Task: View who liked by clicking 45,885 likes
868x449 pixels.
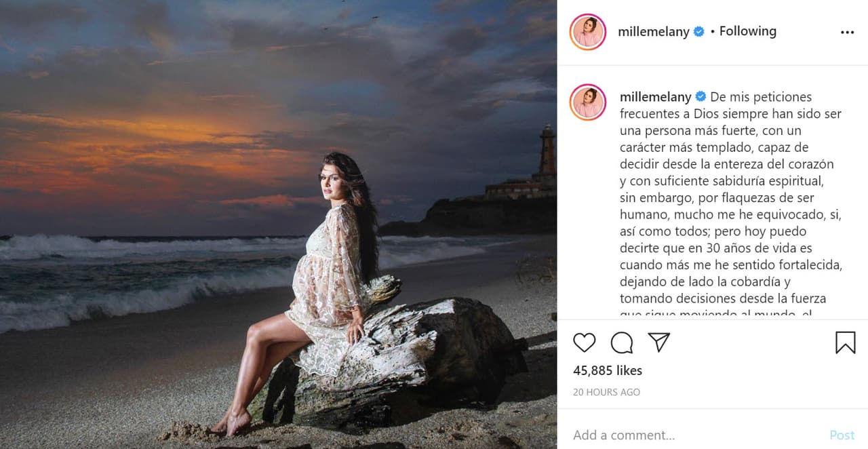Action: (x=608, y=370)
